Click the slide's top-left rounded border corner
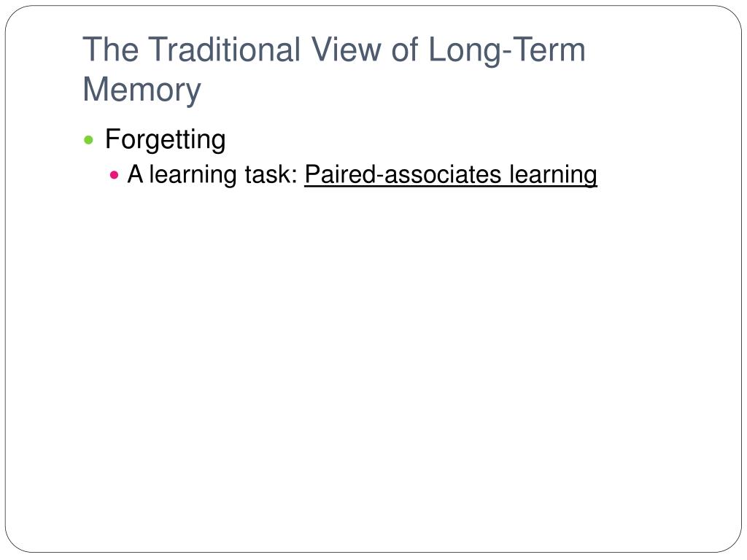 [x=15, y=15]
